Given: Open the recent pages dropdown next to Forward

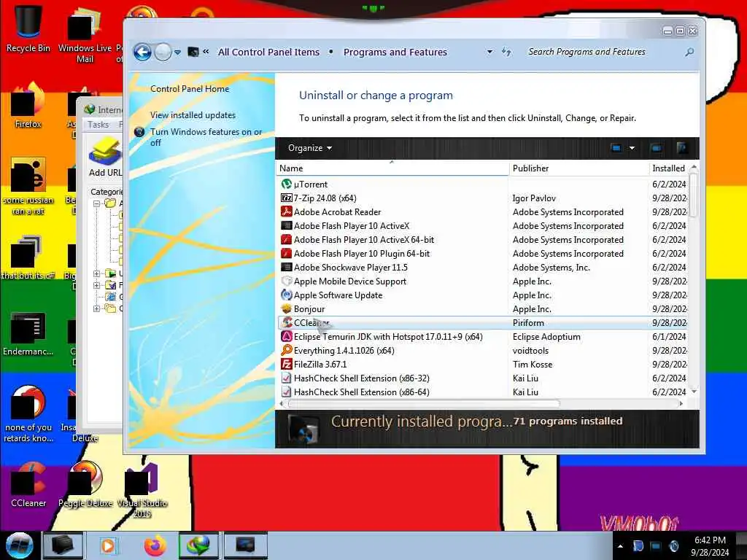Looking at the screenshot, I should point(177,52).
